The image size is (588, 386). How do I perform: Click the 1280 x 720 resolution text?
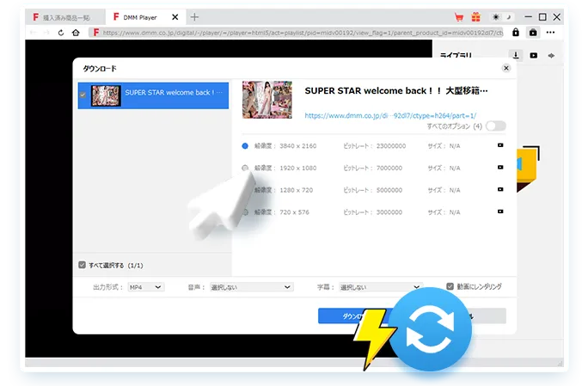coord(296,190)
